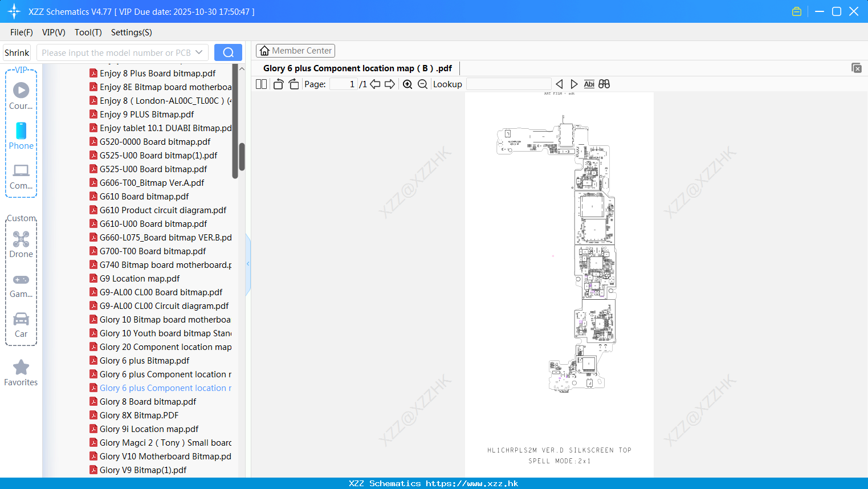Image resolution: width=868 pixels, height=489 pixels.
Task: Open the Tool(T) menu
Action: tap(88, 32)
